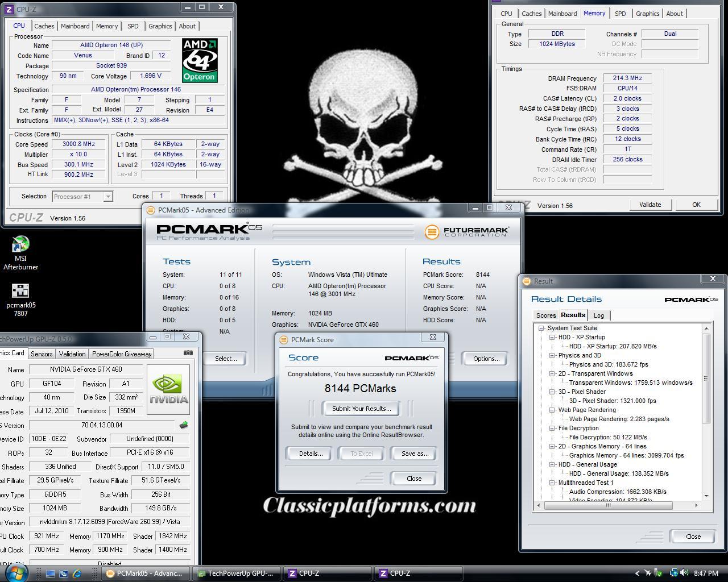Close the PCMark Score dialog via Close button

click(x=414, y=479)
